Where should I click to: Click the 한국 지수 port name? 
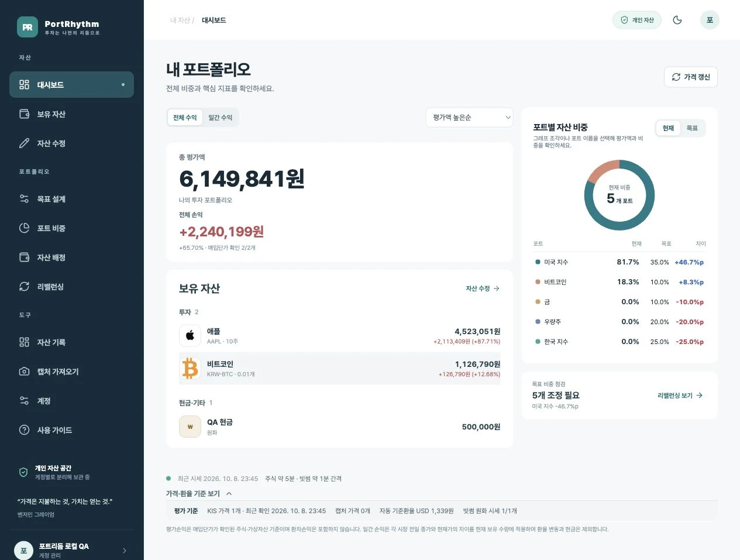(x=556, y=342)
